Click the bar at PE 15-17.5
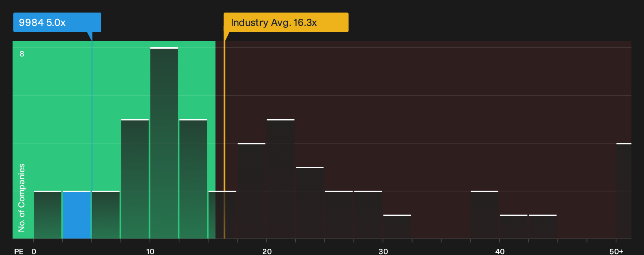This screenshot has height=255, width=644. pyautogui.click(x=222, y=215)
